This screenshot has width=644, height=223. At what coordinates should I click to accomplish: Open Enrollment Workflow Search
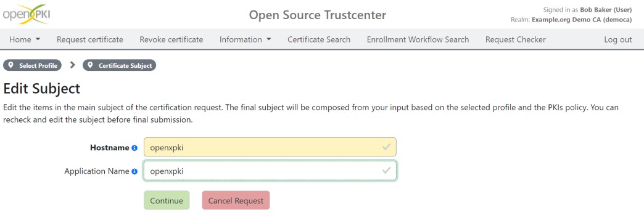[418, 40]
